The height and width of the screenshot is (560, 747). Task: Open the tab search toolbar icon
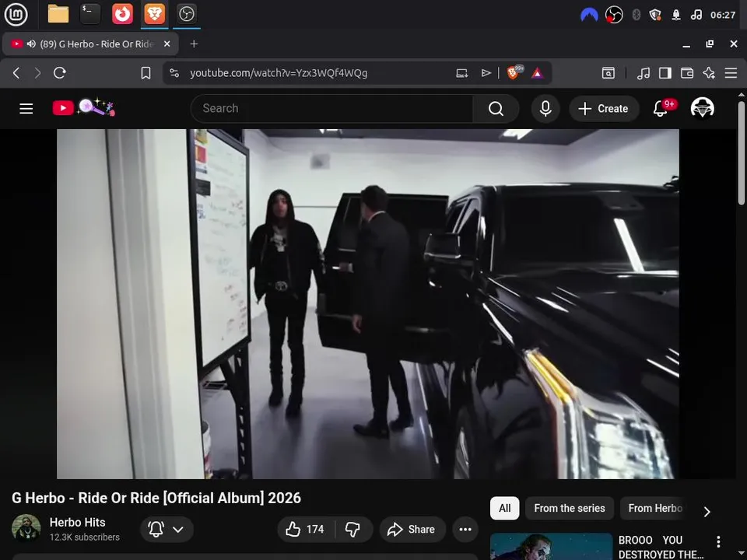pyautogui.click(x=608, y=73)
